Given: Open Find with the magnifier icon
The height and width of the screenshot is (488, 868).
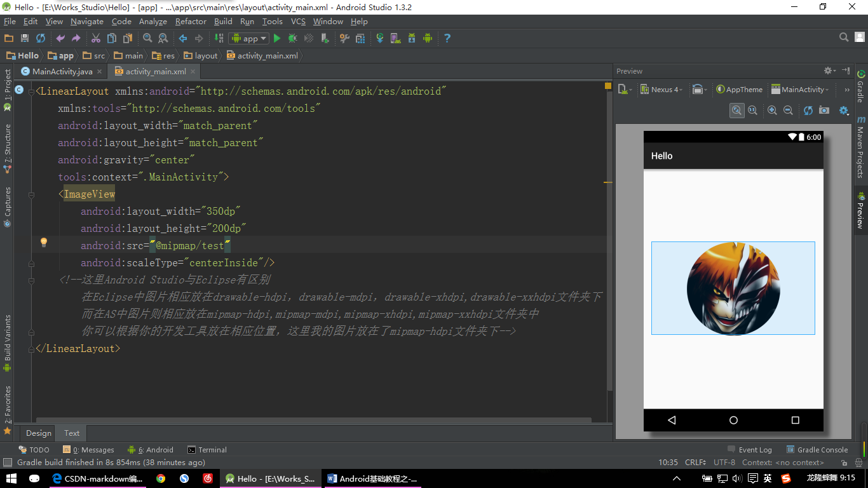Looking at the screenshot, I should click(x=147, y=38).
